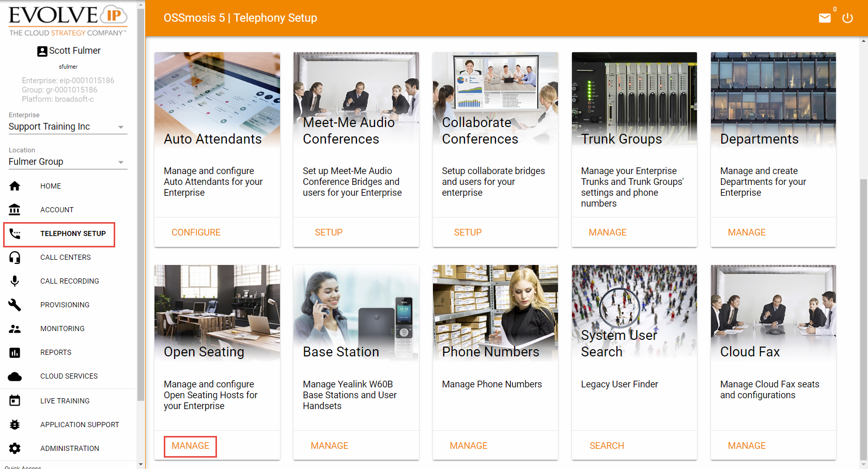Expand the Enterprise Support Training Inc dropdown

click(68, 127)
